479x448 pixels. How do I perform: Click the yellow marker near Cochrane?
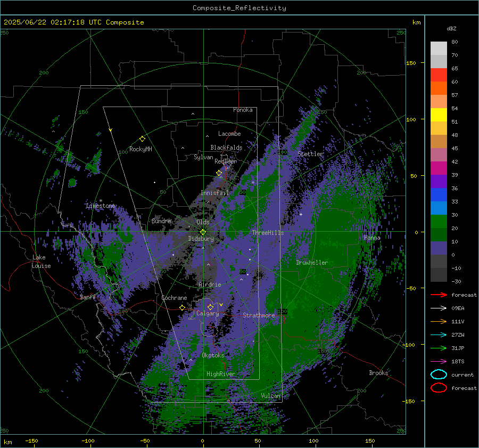point(183,307)
